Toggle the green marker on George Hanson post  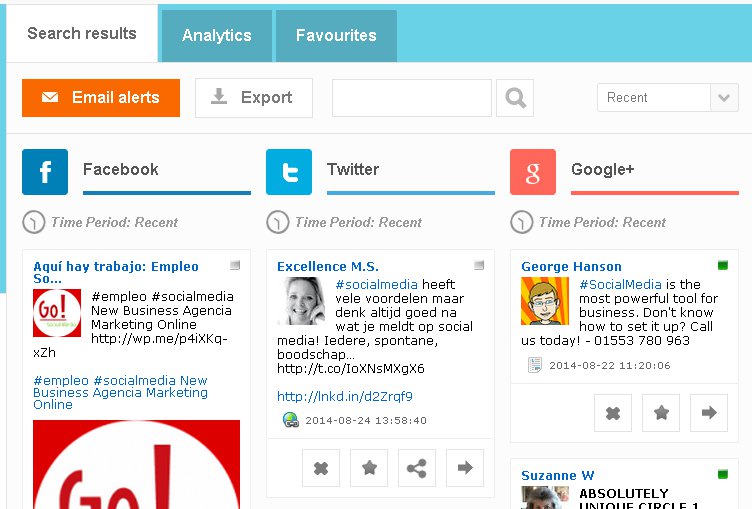click(723, 265)
